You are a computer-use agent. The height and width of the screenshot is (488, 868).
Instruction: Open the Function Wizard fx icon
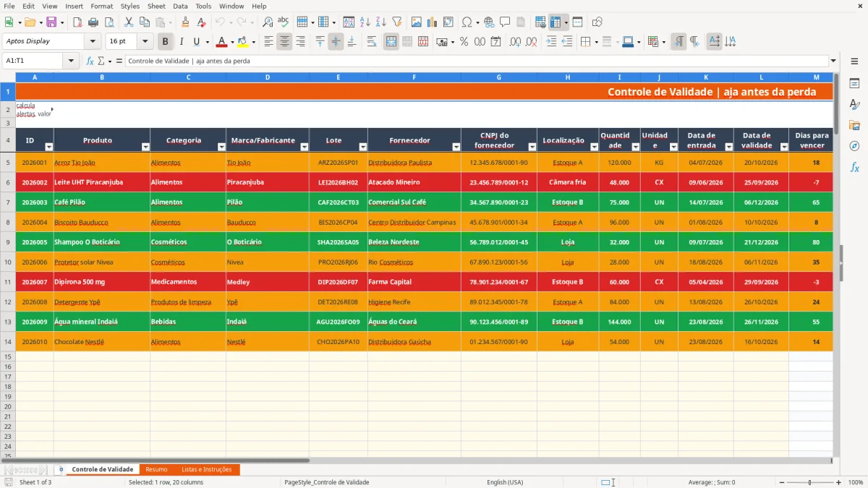coord(90,61)
